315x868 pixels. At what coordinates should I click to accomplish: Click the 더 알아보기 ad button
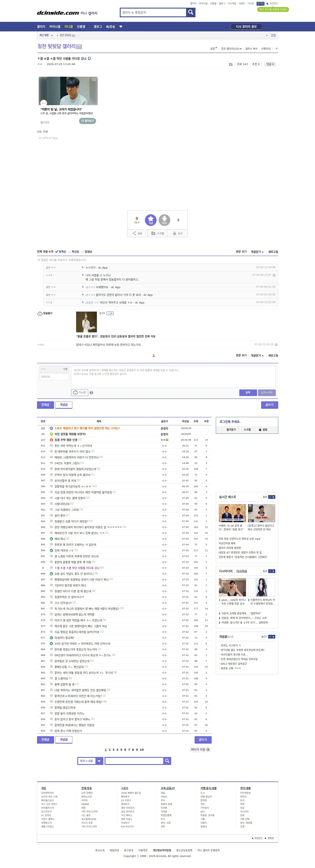(x=88, y=121)
